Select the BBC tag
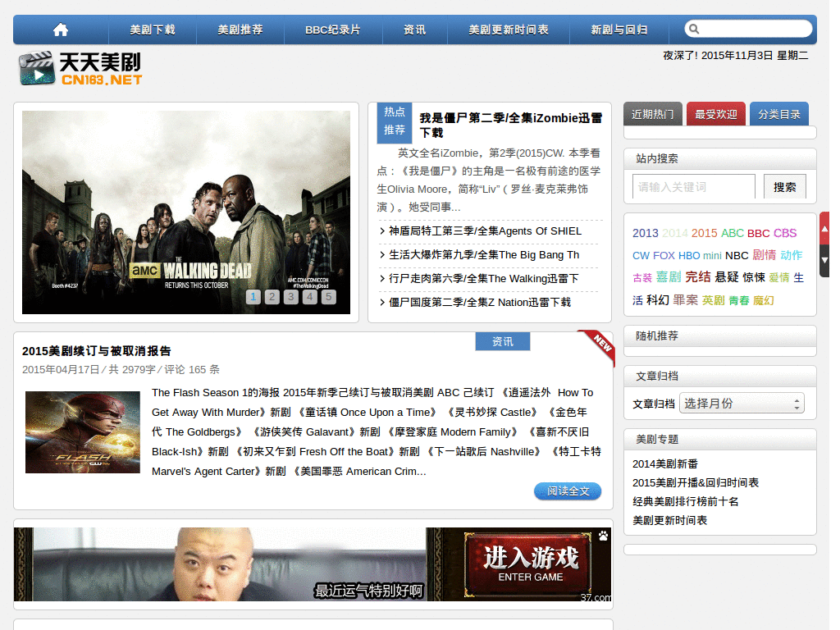The height and width of the screenshot is (630, 840). [758, 233]
